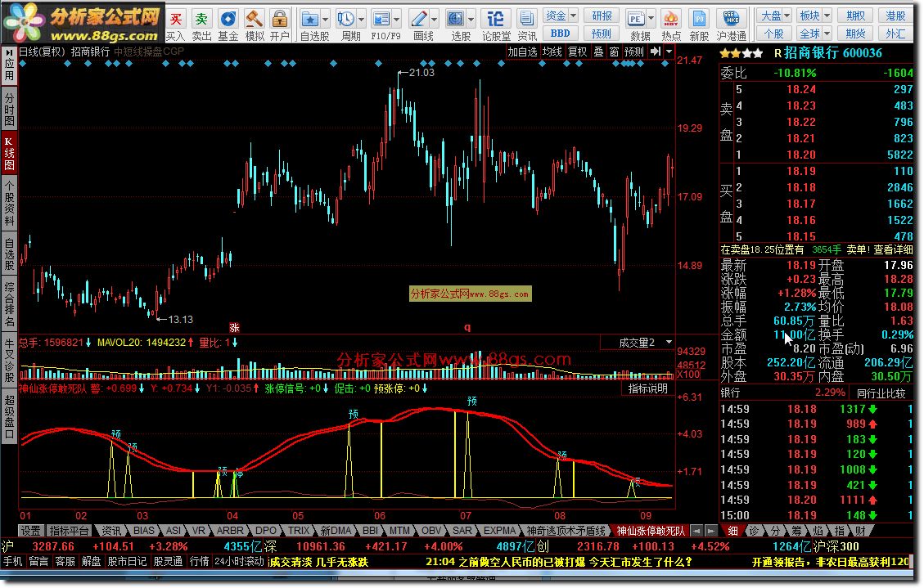This screenshot has width=924, height=588.
Task: Click the 21:04 scrolling news headline
Action: pos(559,562)
